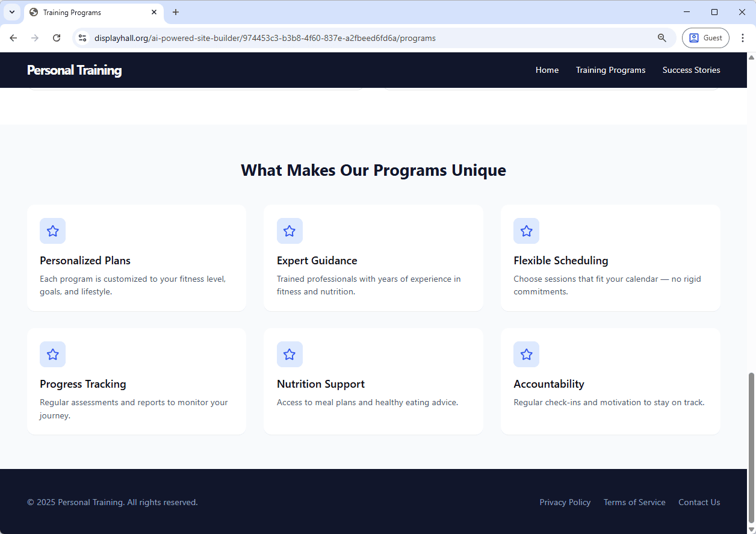Select the Guest profile button

coord(705,37)
